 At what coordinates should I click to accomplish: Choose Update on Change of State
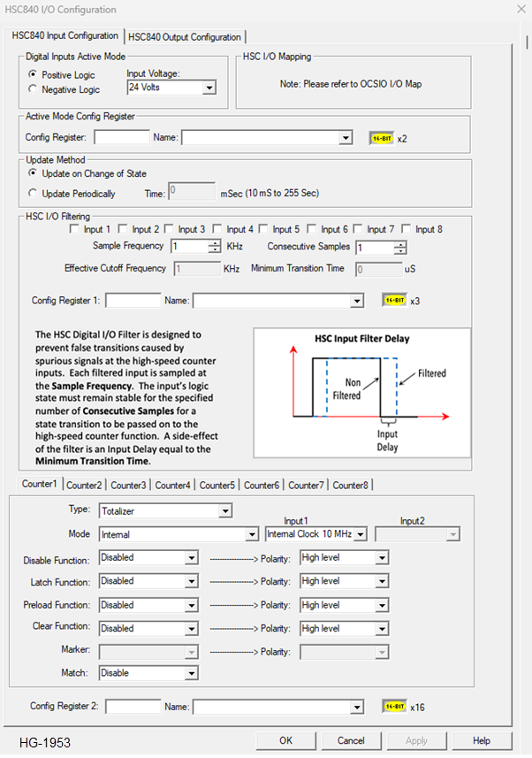pos(33,173)
